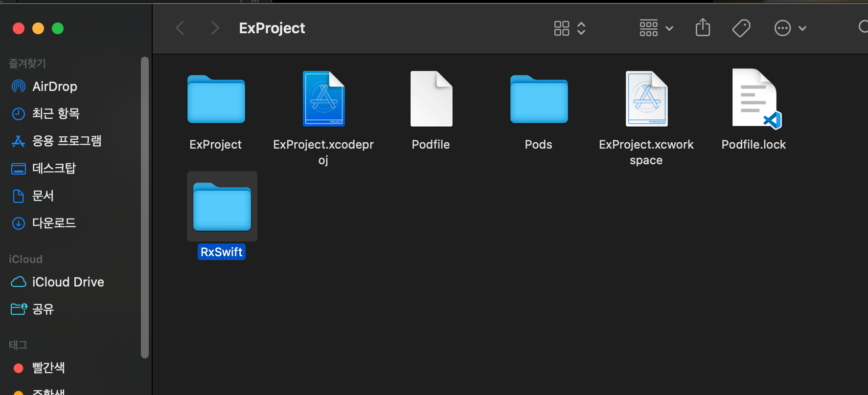Click the 다운로드 download arrow icon

point(18,223)
